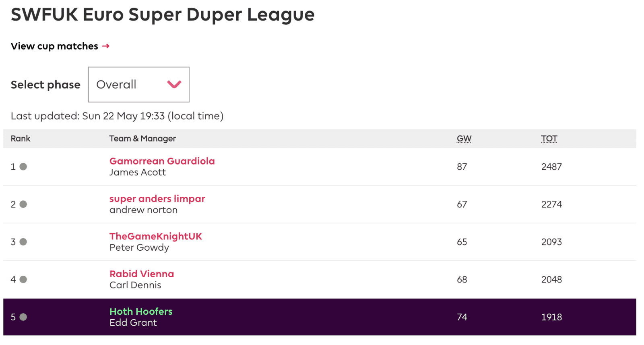The image size is (644, 345).
Task: Open the Select phase Overall dropdown
Action: click(138, 85)
